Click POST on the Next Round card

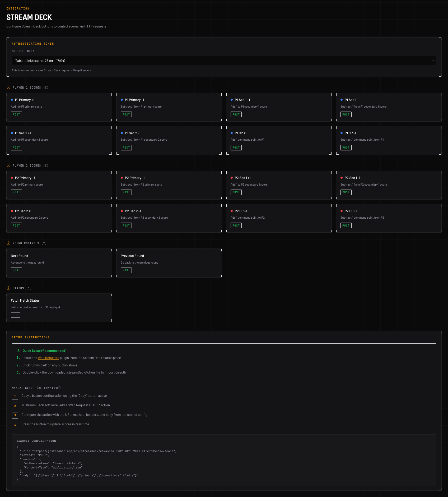16,270
